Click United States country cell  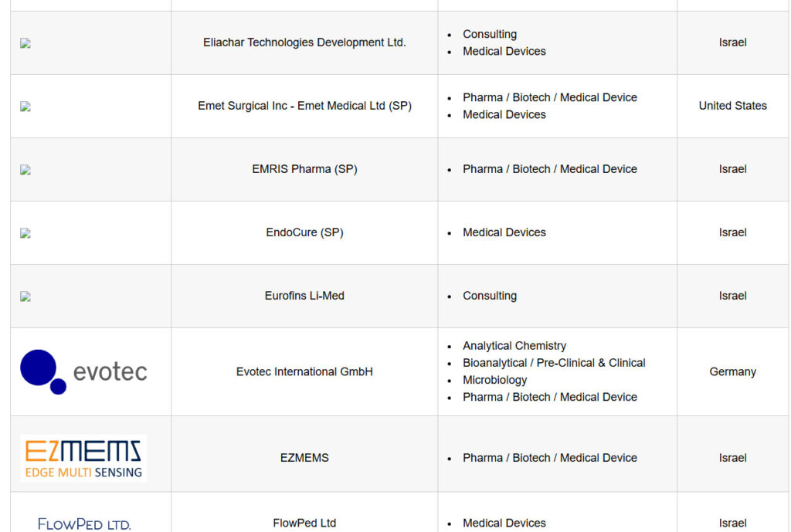733,106
